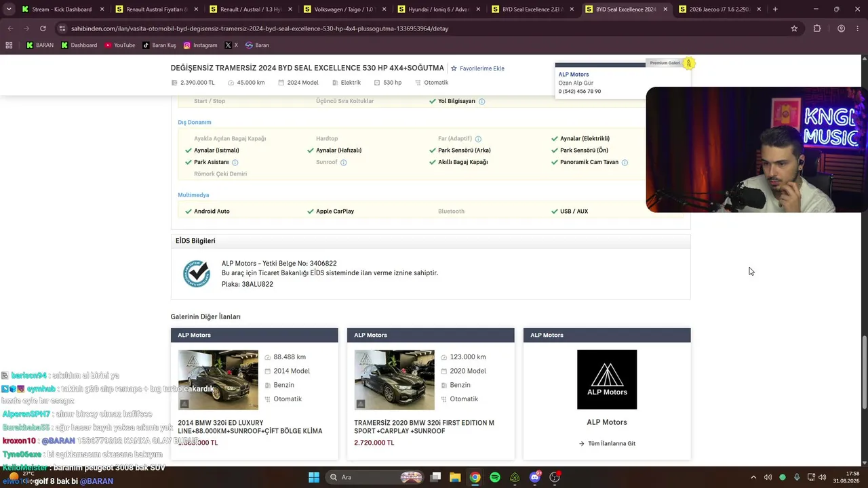Click the address bar URL
The height and width of the screenshot is (488, 868).
pos(260,28)
